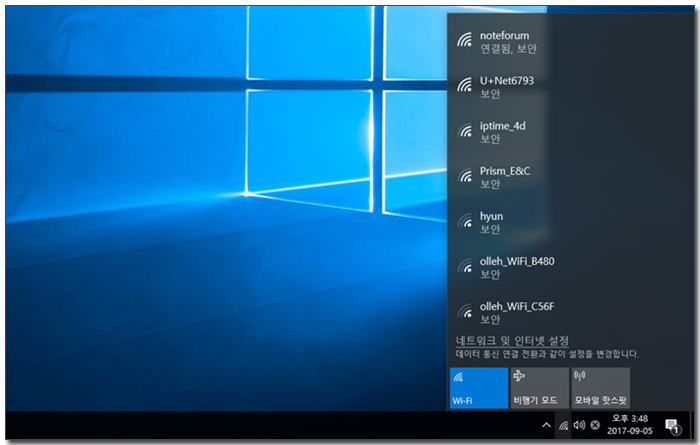Select the connected noteforum network

click(x=540, y=41)
